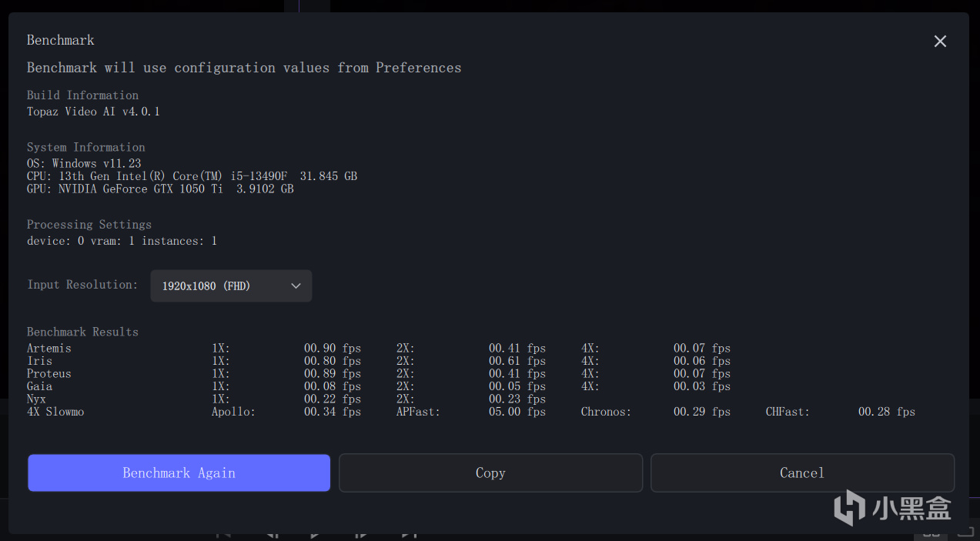Click the Chronos 00.29 fps value

pos(702,412)
